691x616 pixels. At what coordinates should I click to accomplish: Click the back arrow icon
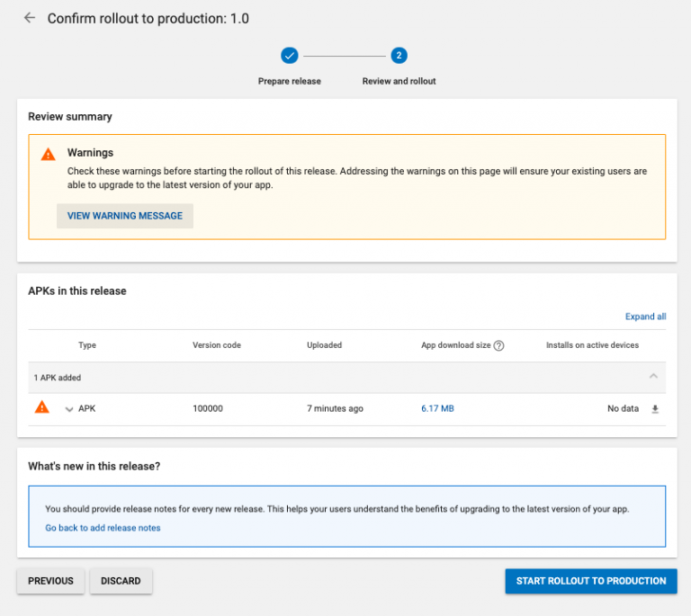coord(30,18)
